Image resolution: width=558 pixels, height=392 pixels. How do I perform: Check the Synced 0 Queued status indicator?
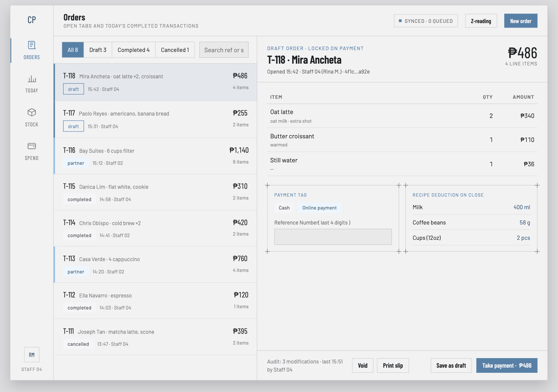click(x=426, y=21)
